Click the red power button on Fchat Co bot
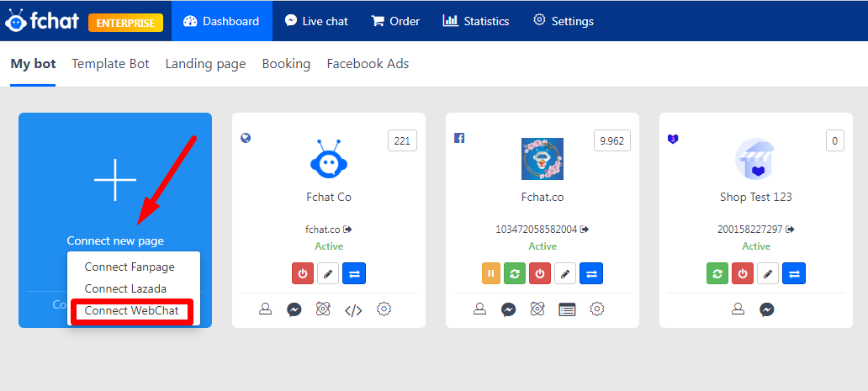The height and width of the screenshot is (391, 868). point(303,273)
